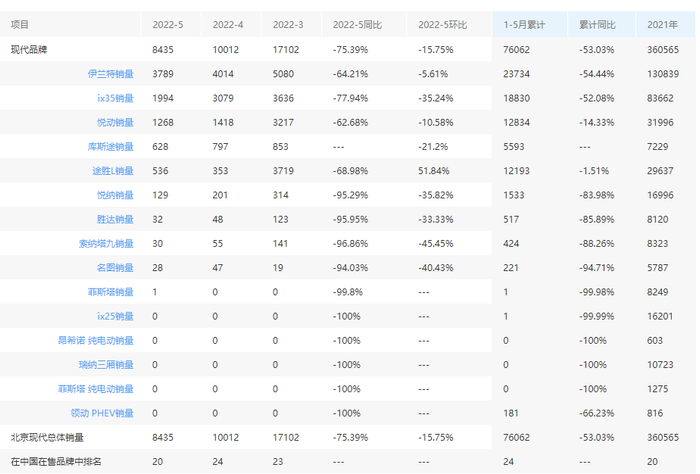Viewport: 700px width, 474px height.
Task: Open the 昂希诺 纯电动销量 link
Action: tap(96, 340)
